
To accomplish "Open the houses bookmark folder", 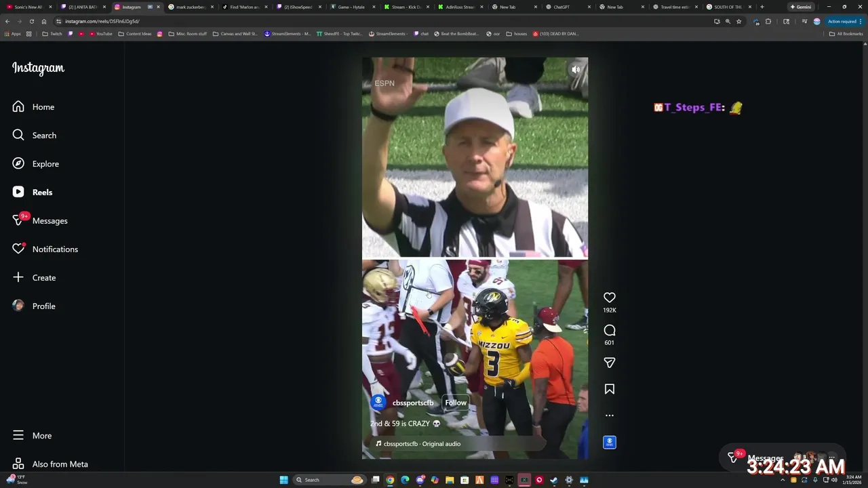I will [516, 34].
